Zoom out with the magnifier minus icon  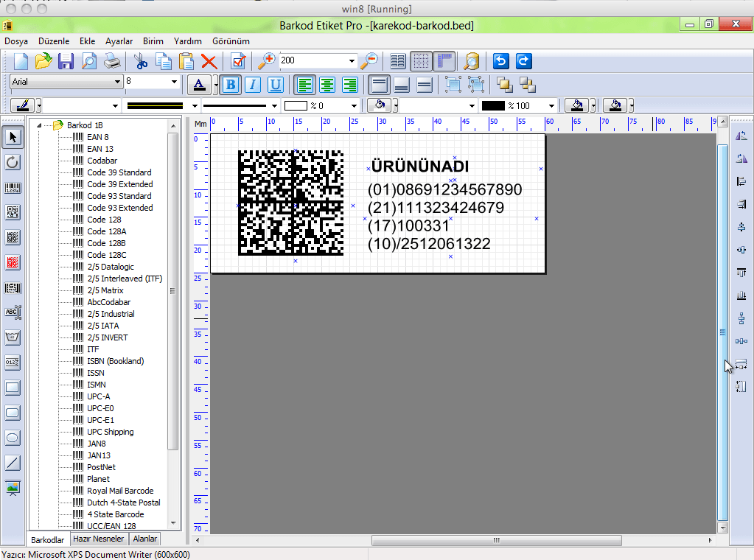coord(370,61)
